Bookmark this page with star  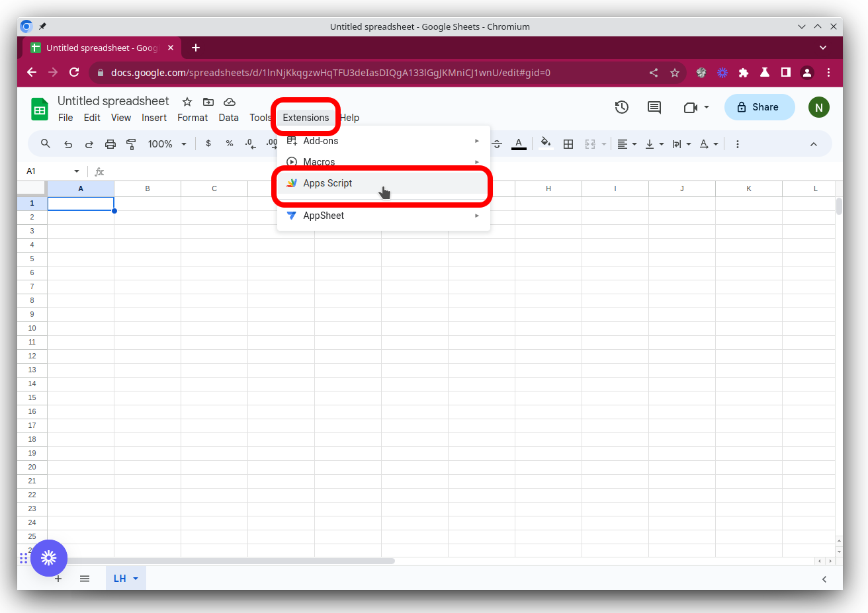(x=675, y=73)
